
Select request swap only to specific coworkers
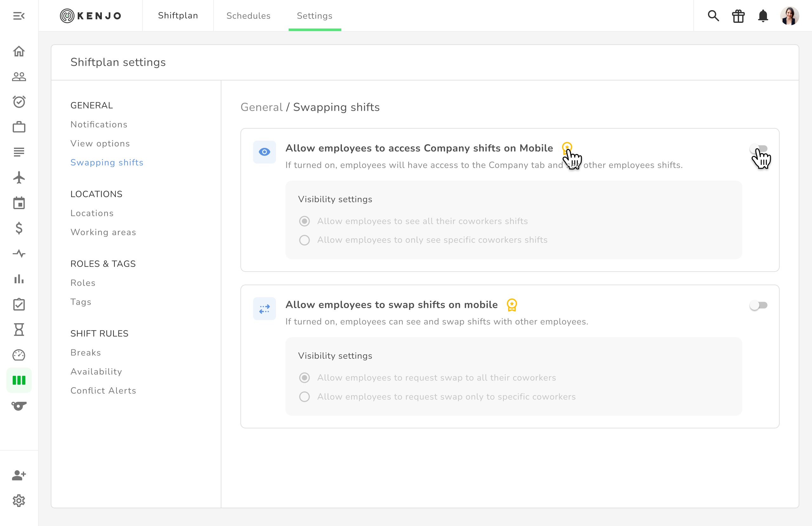pos(304,397)
